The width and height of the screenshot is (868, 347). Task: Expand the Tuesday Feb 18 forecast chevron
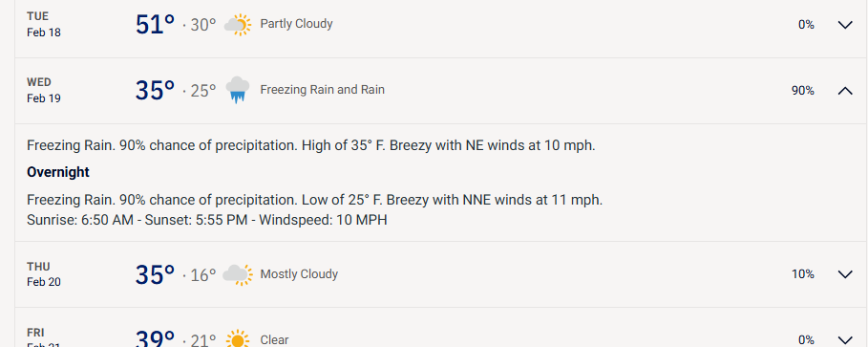(845, 25)
